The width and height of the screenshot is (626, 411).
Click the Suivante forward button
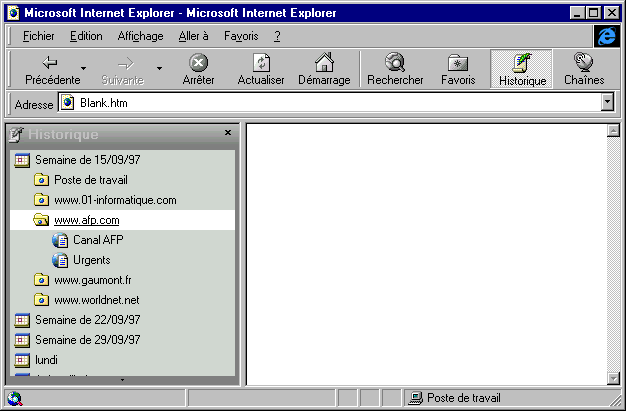(x=123, y=69)
